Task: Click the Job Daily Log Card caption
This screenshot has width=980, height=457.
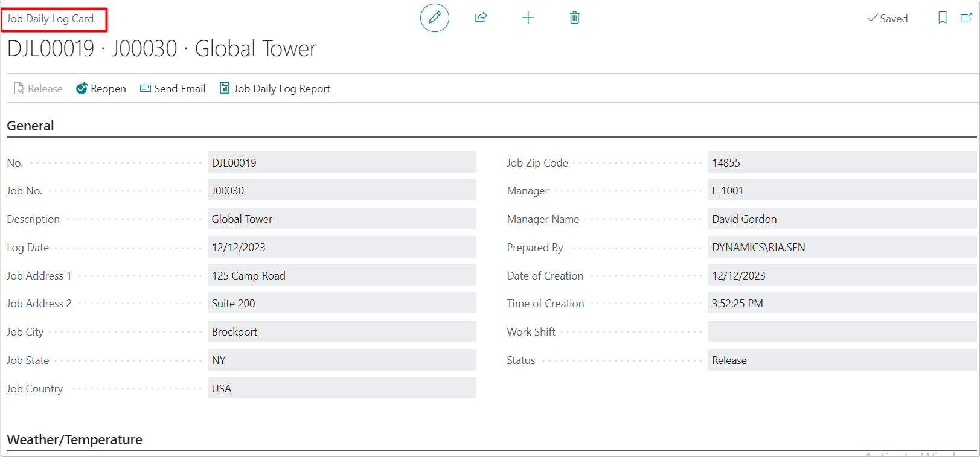Action: (x=50, y=19)
